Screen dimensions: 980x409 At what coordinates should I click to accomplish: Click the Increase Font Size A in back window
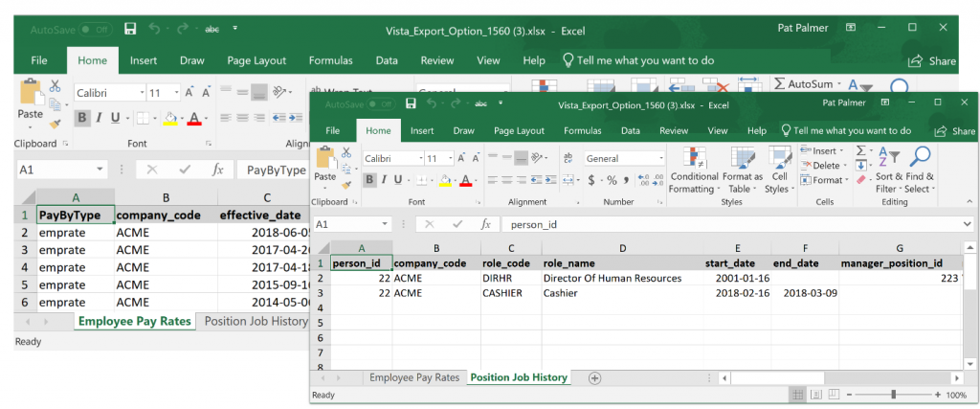point(189,93)
